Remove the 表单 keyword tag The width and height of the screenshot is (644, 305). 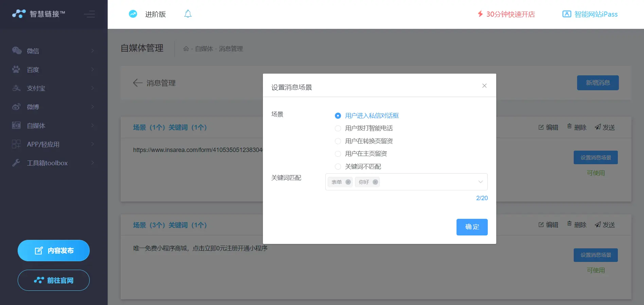click(348, 182)
